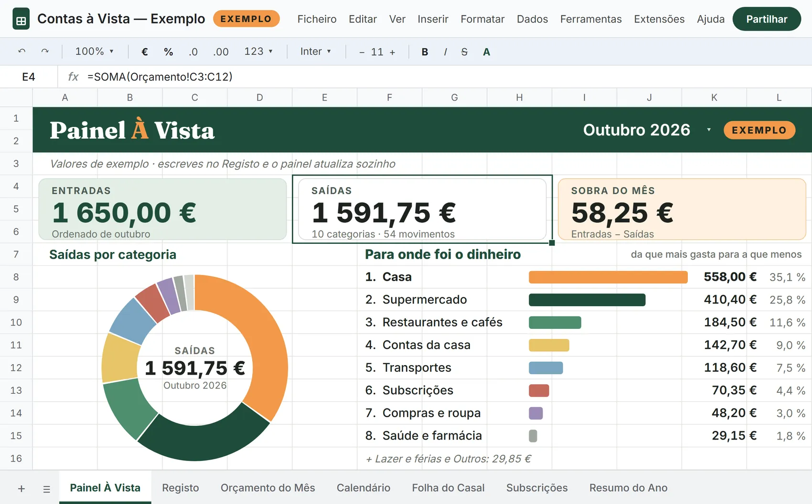Open the text color picker
Screen dimensions: 812x504
486,52
